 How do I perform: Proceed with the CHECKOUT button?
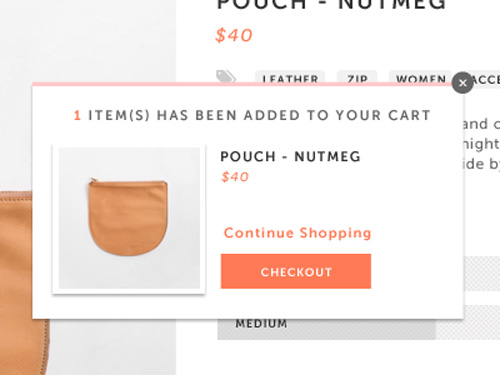coord(296,271)
